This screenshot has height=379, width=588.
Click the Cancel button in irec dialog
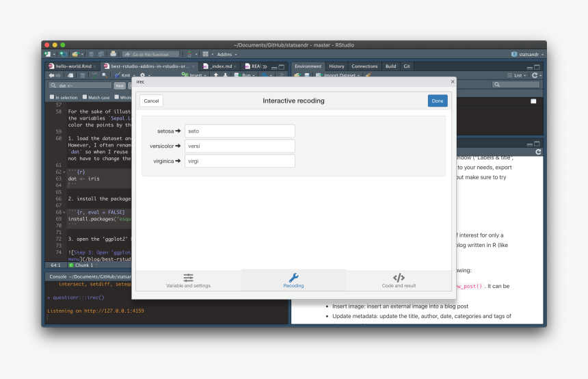pos(151,101)
